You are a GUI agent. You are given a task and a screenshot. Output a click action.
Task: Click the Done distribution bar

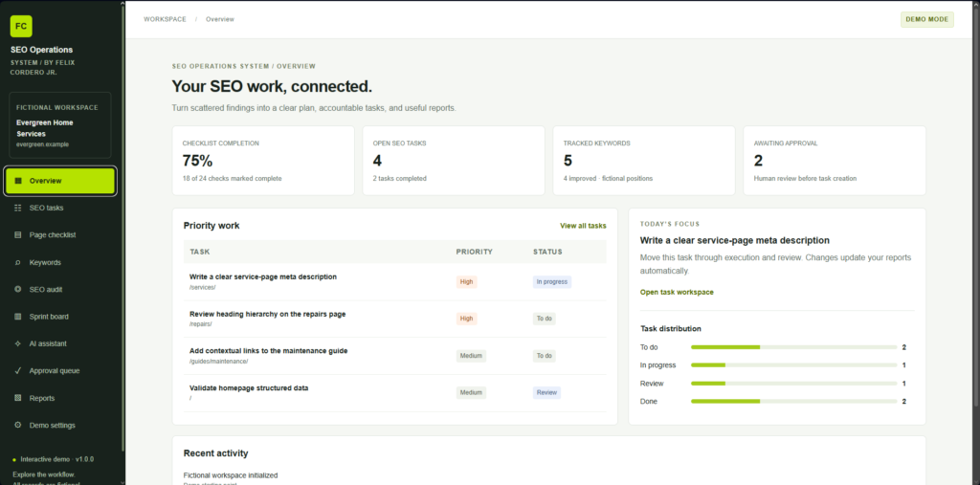tap(793, 401)
